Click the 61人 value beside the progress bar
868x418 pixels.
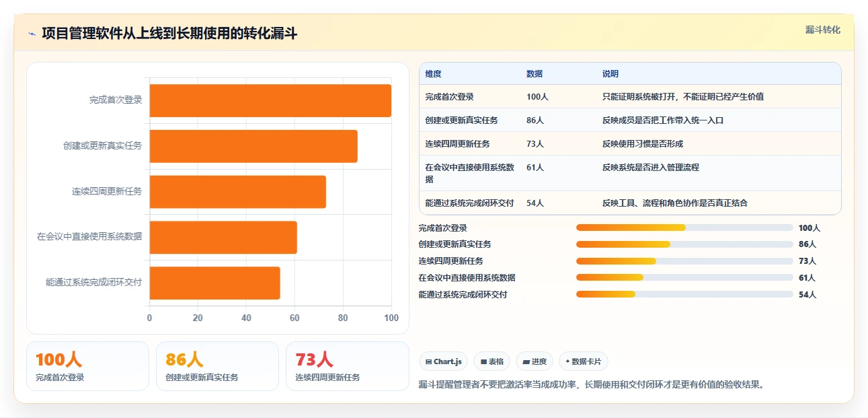pyautogui.click(x=807, y=278)
